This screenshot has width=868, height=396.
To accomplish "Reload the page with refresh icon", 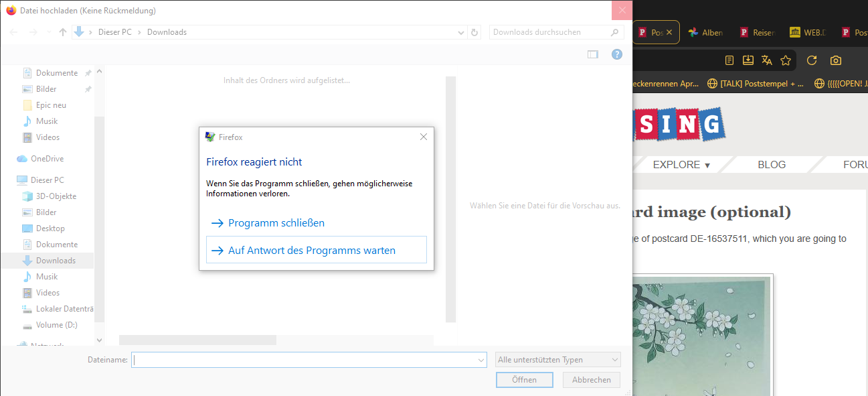I will coord(812,60).
